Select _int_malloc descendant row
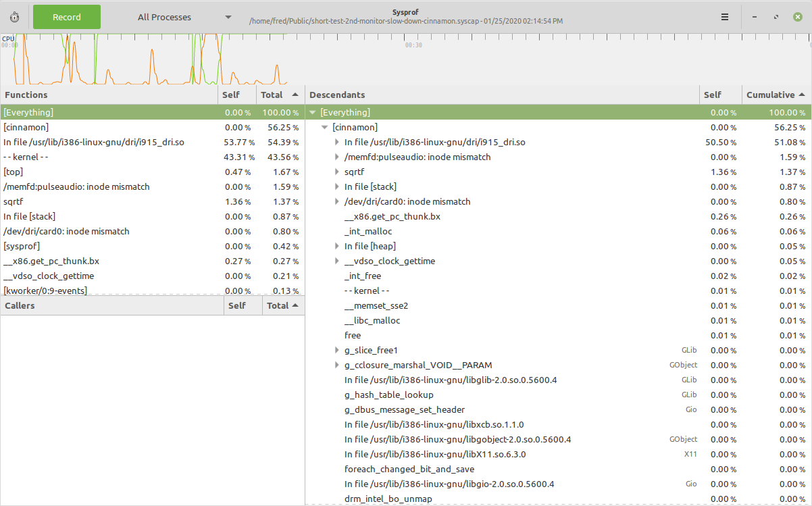This screenshot has width=812, height=506. tap(558, 231)
